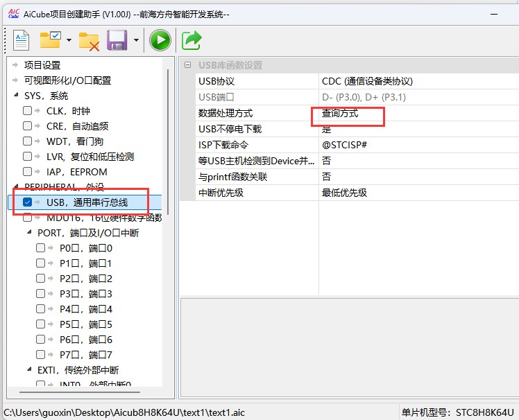The height and width of the screenshot is (420, 519).
Task: Click the close project folder icon with red X
Action: coord(89,42)
